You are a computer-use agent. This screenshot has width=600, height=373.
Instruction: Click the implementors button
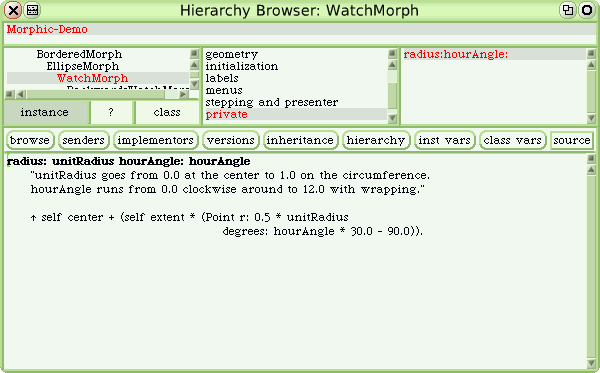[155, 140]
